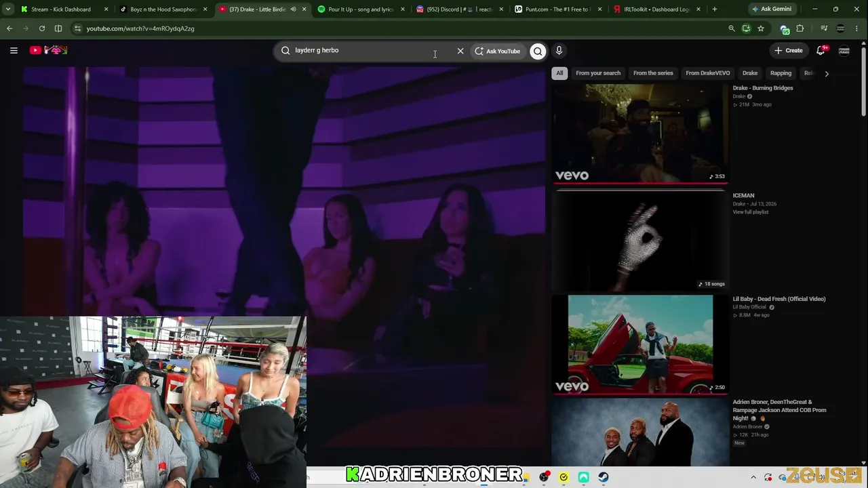Mute the Drake - Little Birdie tab audio

(x=293, y=9)
